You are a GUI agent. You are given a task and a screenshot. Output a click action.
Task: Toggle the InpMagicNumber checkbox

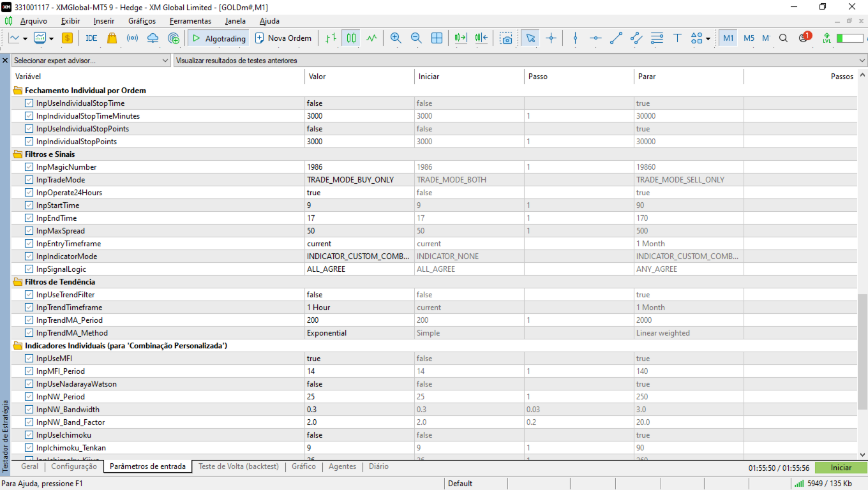tap(29, 167)
